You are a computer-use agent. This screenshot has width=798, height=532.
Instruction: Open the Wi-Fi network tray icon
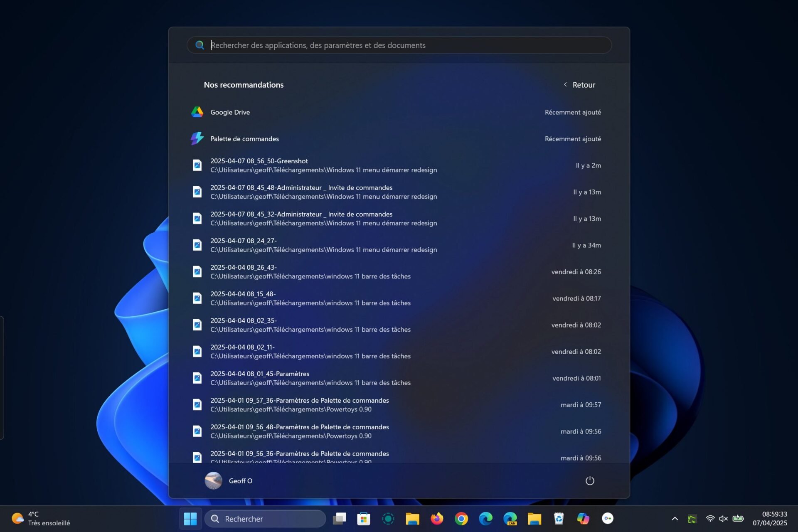[x=710, y=519]
